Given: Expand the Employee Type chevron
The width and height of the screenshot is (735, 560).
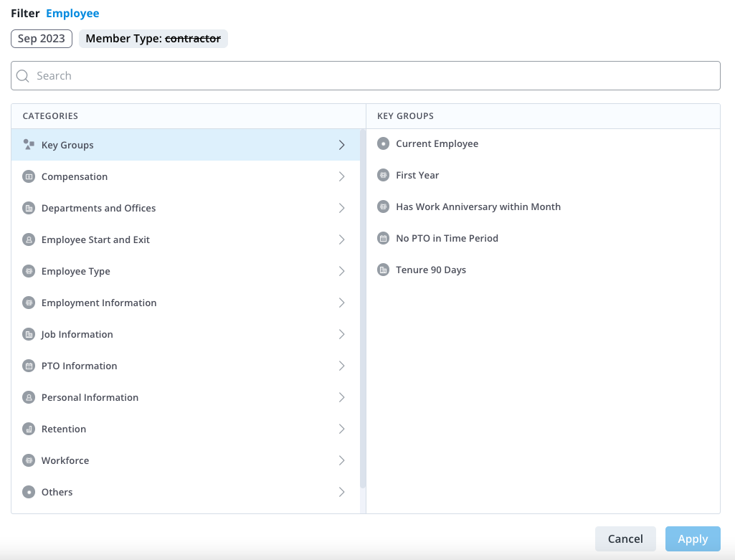Looking at the screenshot, I should coord(341,271).
